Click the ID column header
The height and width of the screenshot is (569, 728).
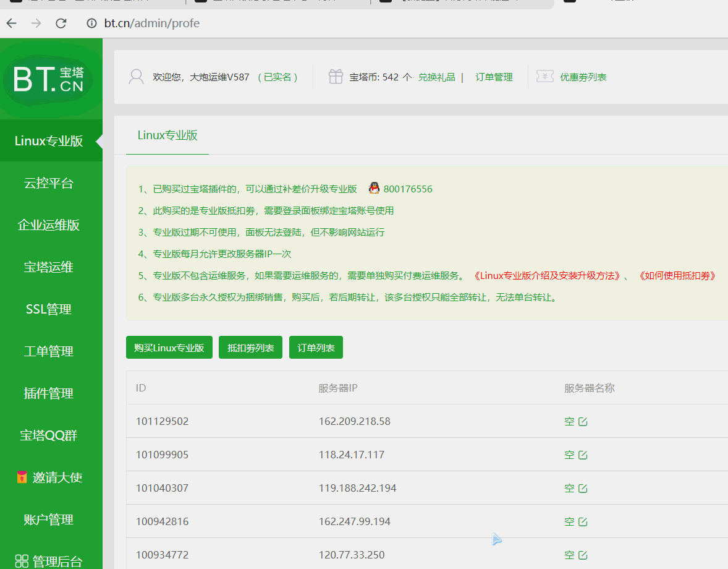click(x=141, y=388)
